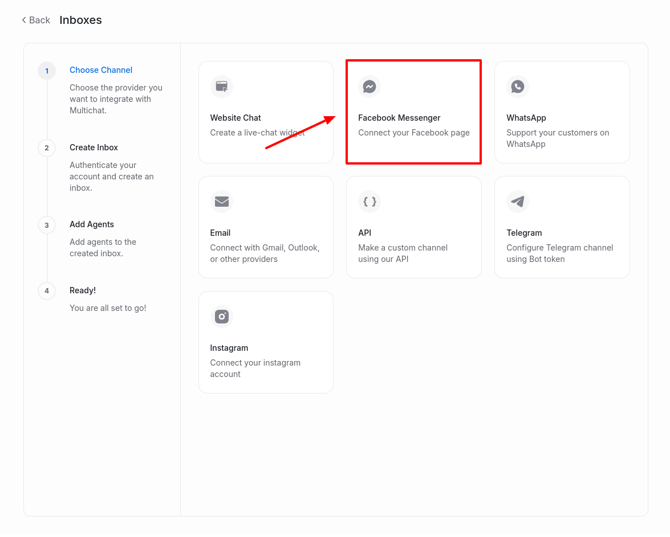Go back using the Back link

click(40, 20)
